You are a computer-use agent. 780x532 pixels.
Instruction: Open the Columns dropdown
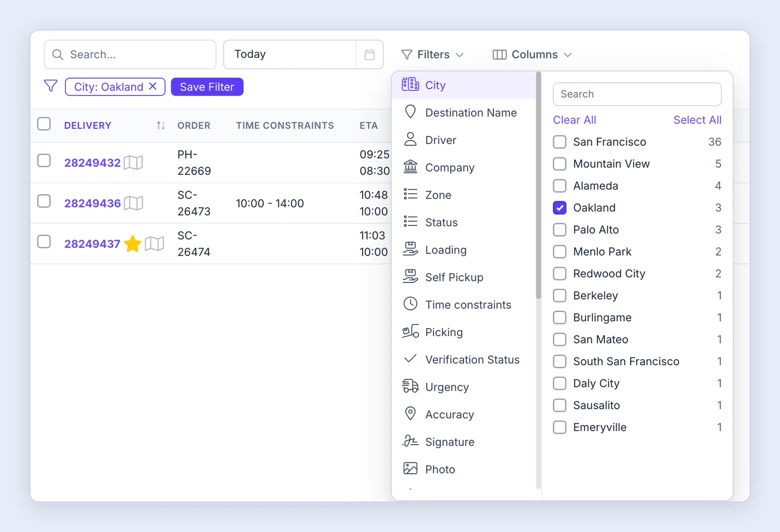pyautogui.click(x=532, y=55)
